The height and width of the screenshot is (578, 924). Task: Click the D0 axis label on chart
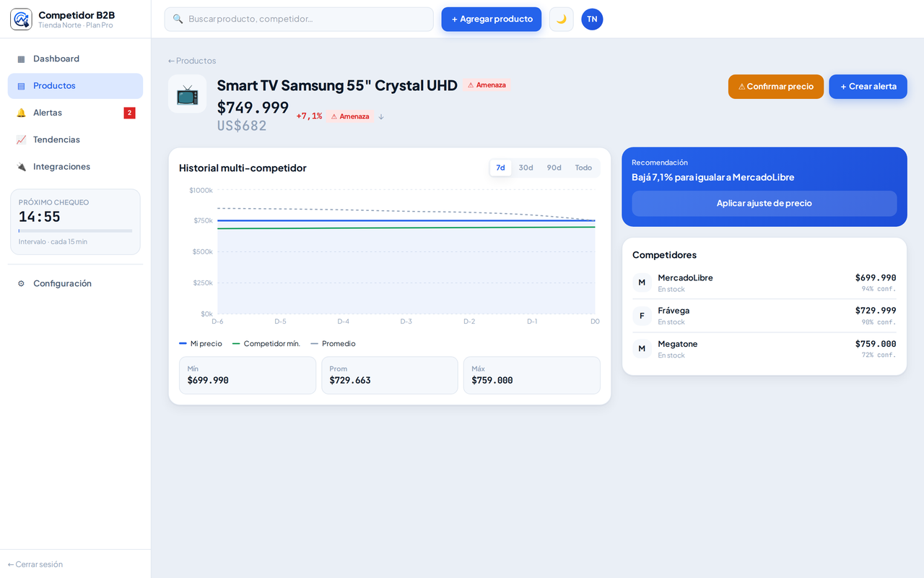[x=595, y=322]
